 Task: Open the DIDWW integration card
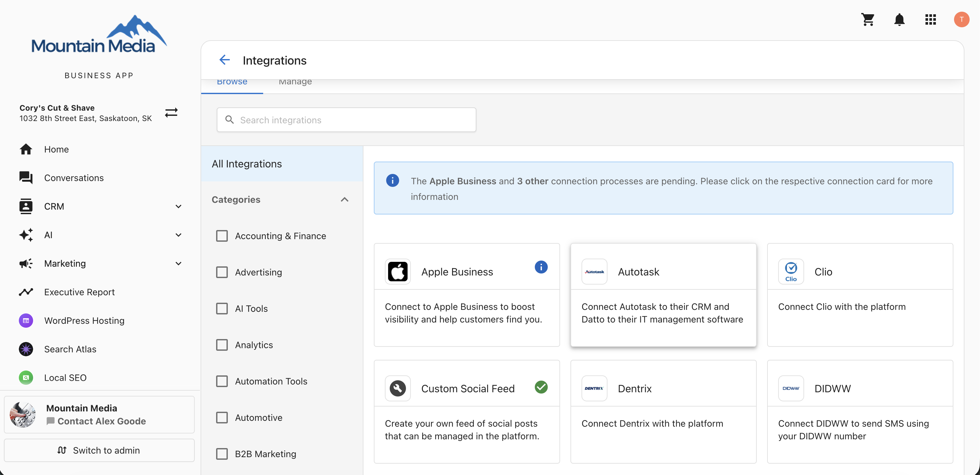tap(860, 411)
